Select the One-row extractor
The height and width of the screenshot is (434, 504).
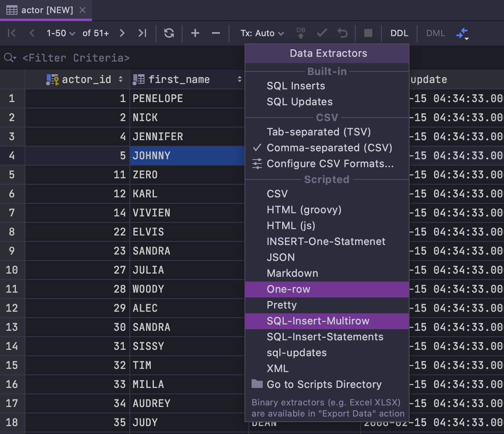[327, 289]
